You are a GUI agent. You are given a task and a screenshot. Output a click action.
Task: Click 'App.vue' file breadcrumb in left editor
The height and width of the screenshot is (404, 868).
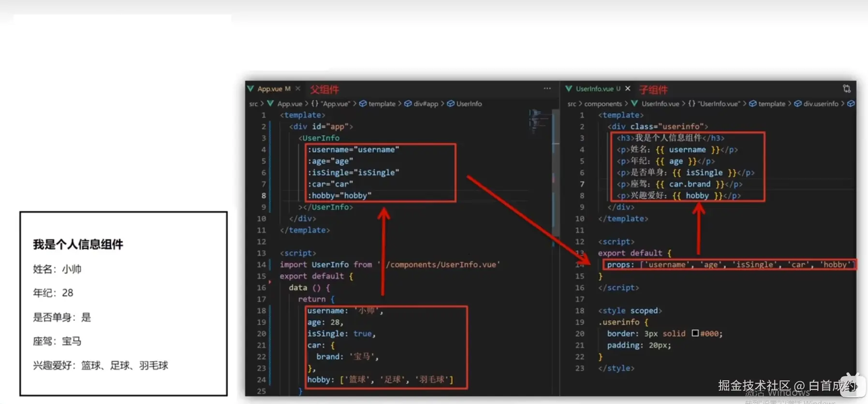click(x=290, y=104)
